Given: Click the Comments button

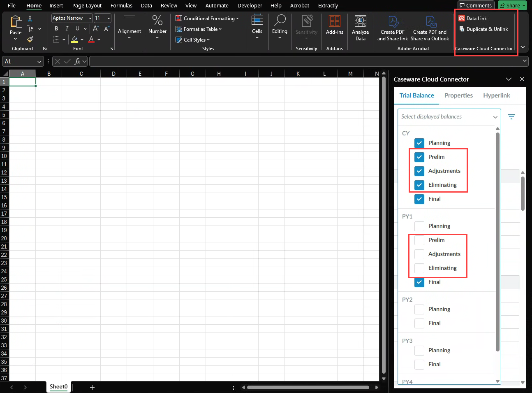Looking at the screenshot, I should pos(476,6).
